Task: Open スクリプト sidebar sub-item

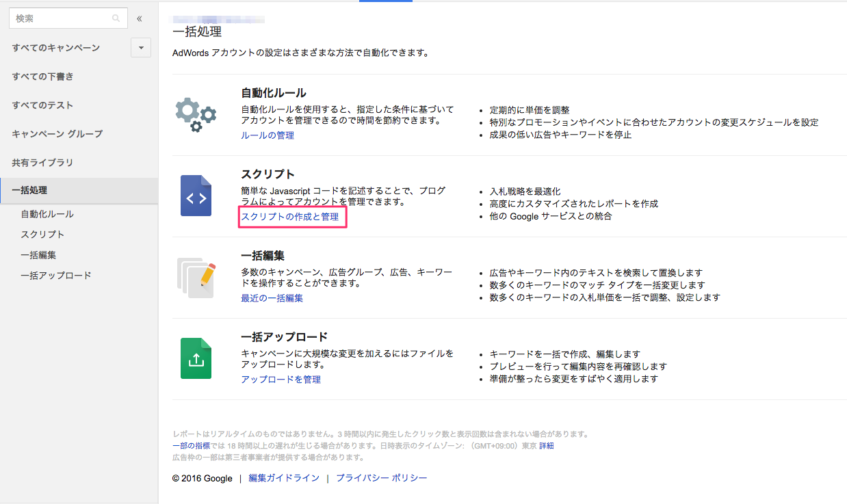Action: [42, 235]
